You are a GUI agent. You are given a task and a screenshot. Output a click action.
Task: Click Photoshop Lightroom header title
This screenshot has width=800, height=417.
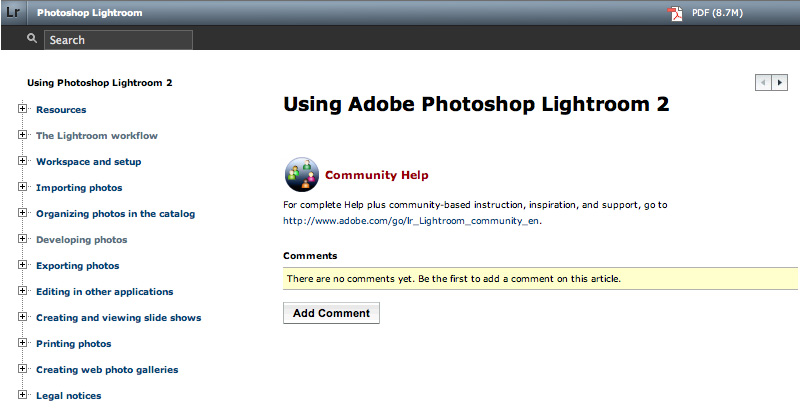tap(89, 13)
